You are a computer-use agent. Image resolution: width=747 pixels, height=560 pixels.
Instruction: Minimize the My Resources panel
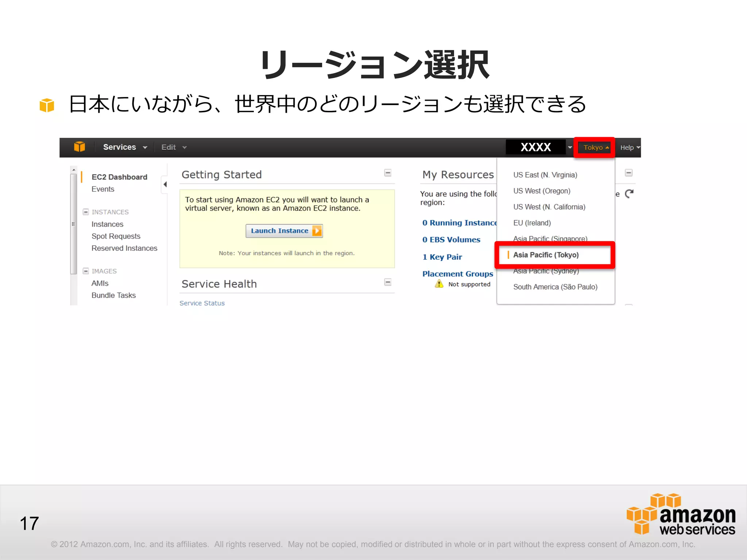click(x=629, y=173)
